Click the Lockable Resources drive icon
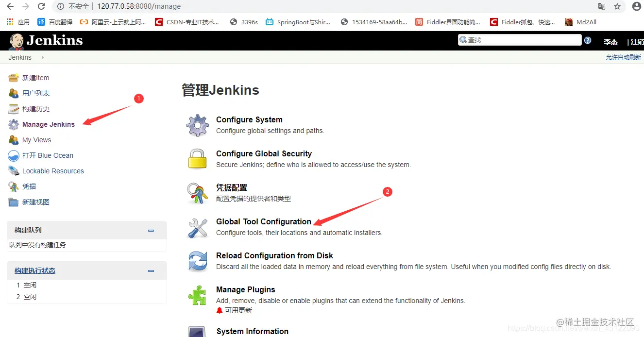This screenshot has width=644, height=337. [x=14, y=171]
